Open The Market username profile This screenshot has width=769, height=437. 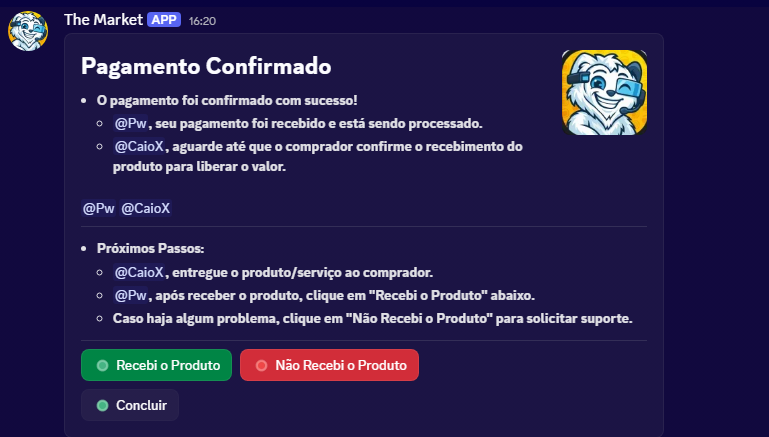coord(102,19)
